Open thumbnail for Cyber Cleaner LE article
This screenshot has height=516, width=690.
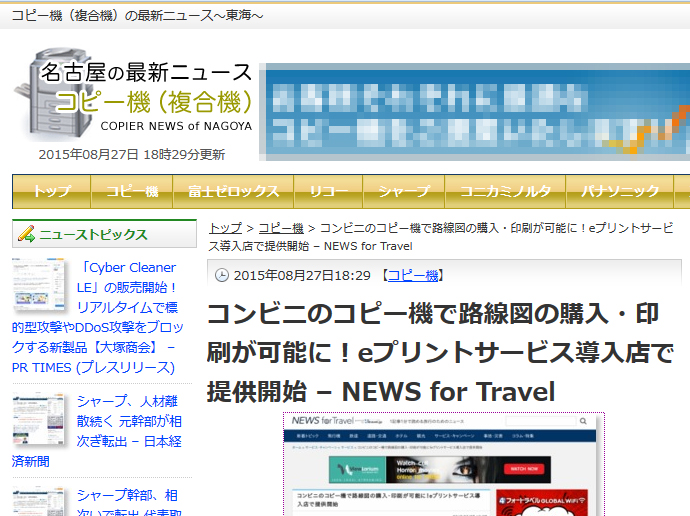[x=39, y=284]
